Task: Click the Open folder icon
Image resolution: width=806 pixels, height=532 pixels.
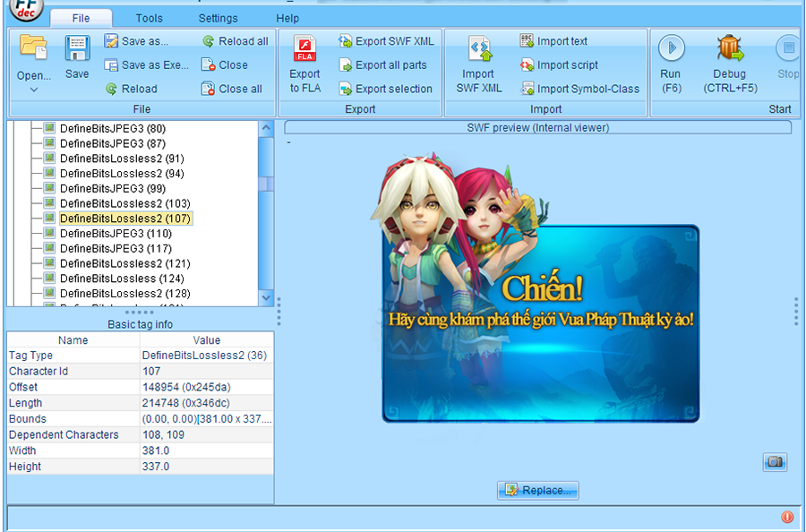Action: (x=33, y=47)
